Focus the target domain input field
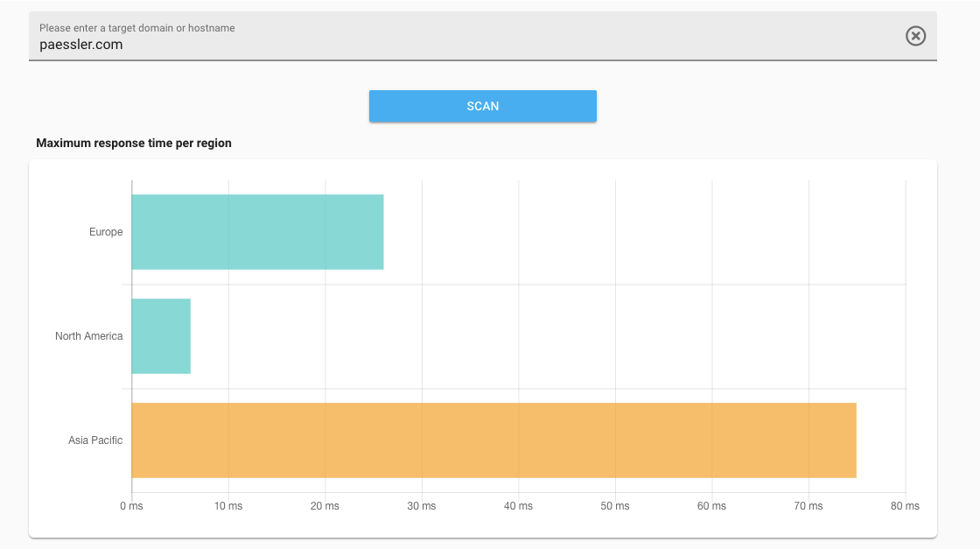The height and width of the screenshot is (549, 980). (x=482, y=36)
